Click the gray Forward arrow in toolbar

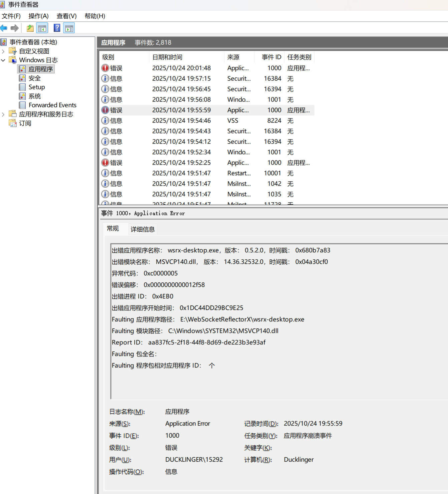[x=15, y=28]
